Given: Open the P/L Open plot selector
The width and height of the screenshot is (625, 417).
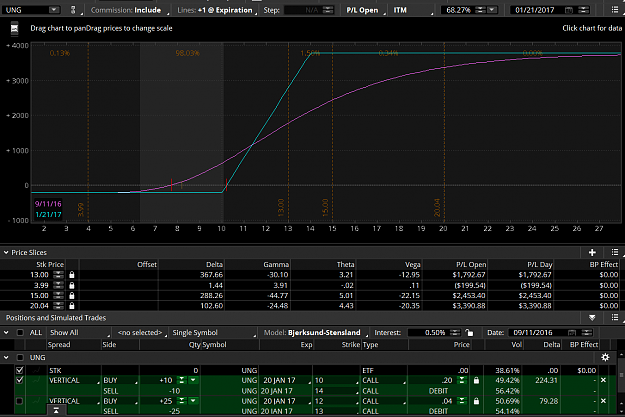Looking at the screenshot, I should pos(364,10).
